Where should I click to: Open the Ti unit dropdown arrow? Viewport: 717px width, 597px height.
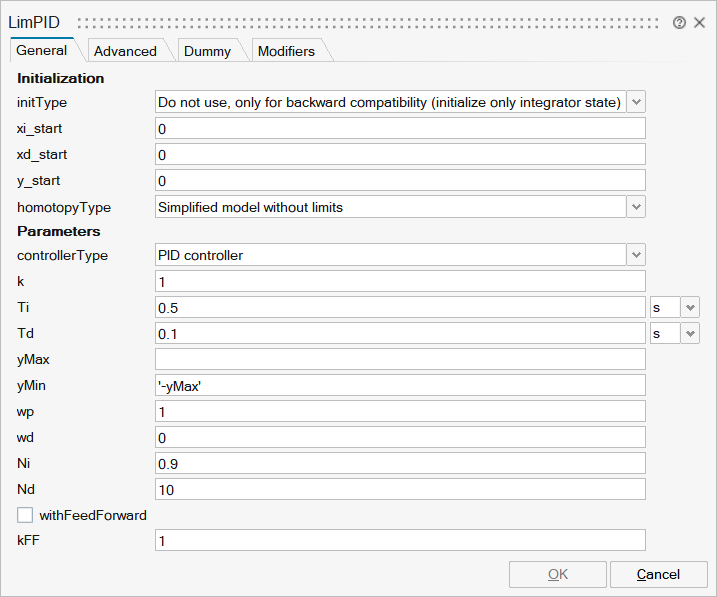pos(690,308)
